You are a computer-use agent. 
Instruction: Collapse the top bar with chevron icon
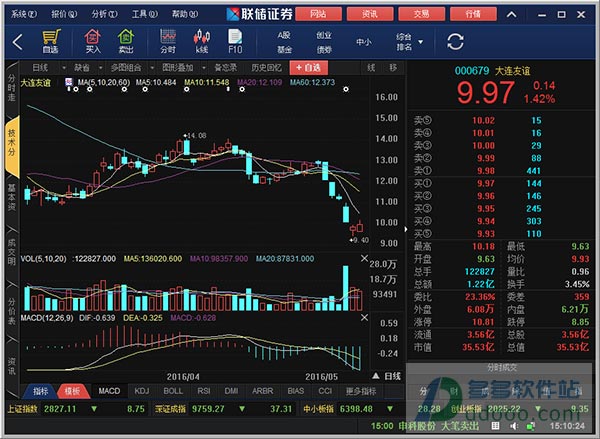512,15
